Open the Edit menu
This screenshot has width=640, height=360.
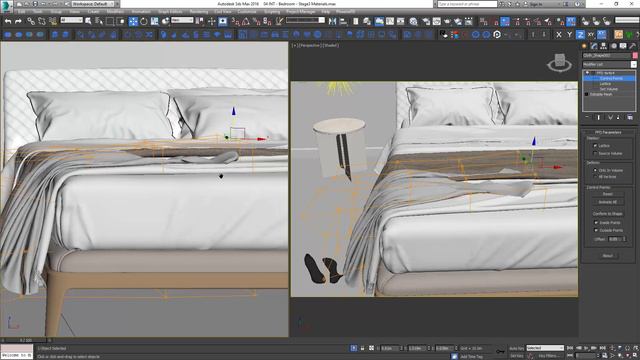click(x=21, y=12)
